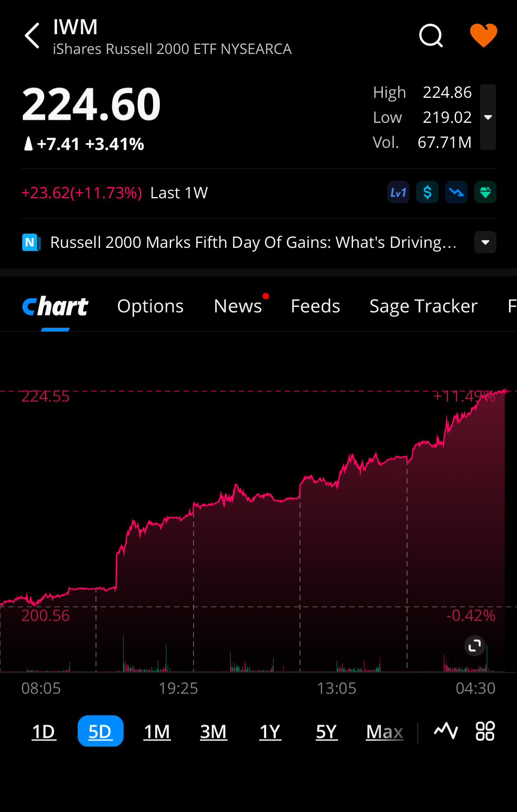Select the 5D time range
This screenshot has width=517, height=812.
[100, 731]
